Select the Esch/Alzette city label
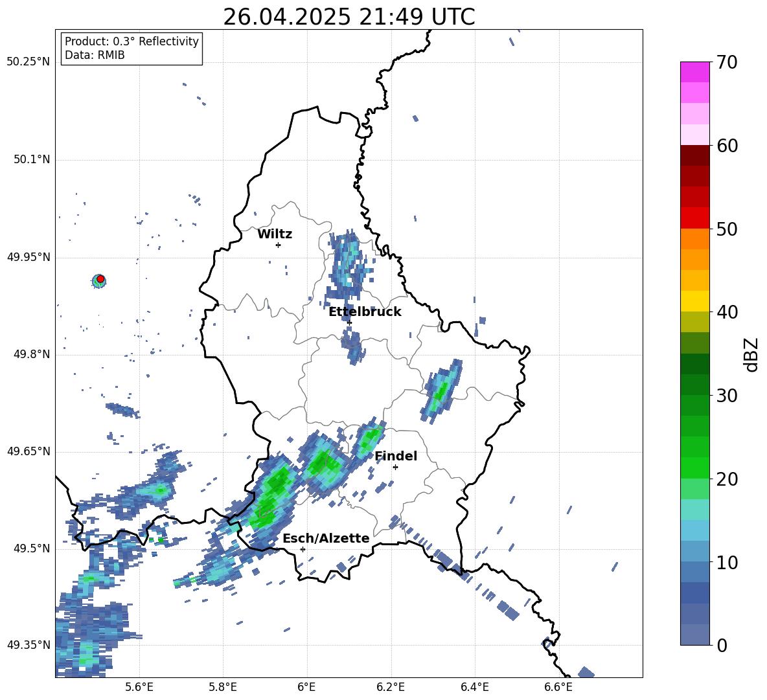 pyautogui.click(x=326, y=538)
